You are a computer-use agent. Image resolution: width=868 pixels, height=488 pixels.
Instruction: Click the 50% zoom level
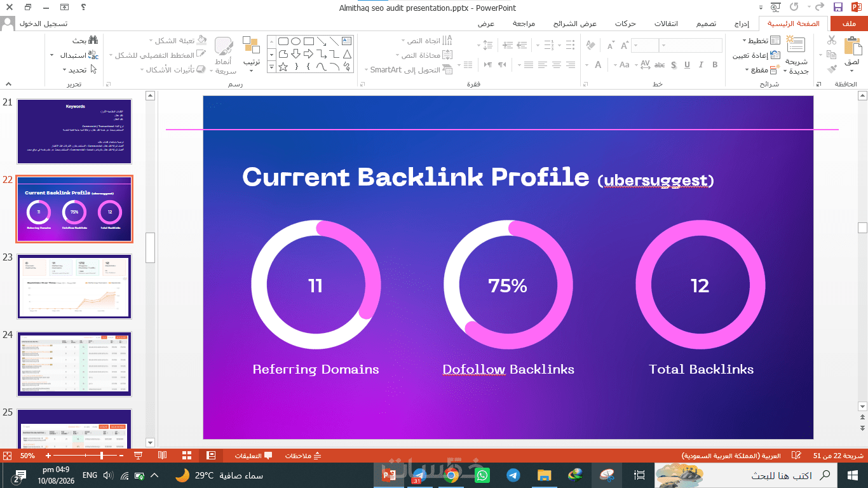pyautogui.click(x=27, y=456)
